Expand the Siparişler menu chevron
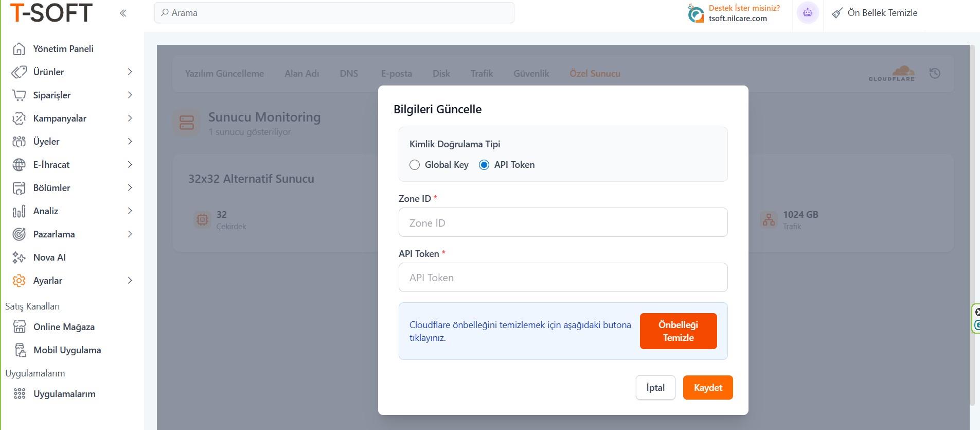The width and height of the screenshot is (980, 430). (130, 95)
